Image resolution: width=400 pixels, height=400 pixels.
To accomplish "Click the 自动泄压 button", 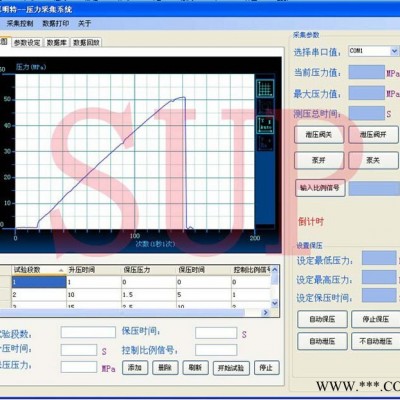I will pos(322,341).
